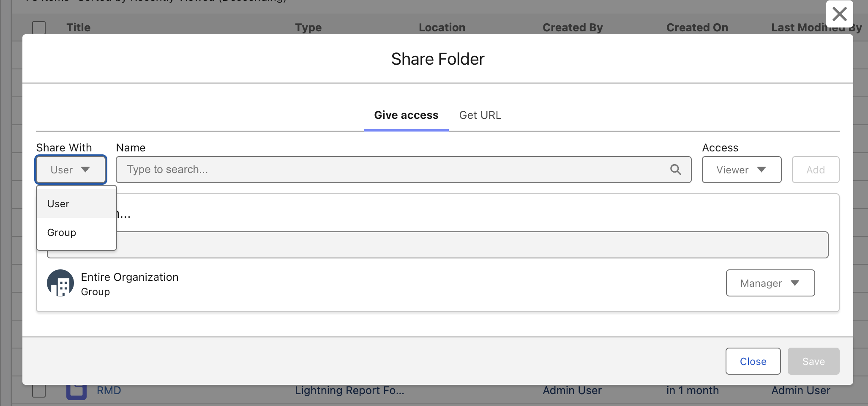868x406 pixels.
Task: Click the Entire Organization building icon
Action: (60, 283)
